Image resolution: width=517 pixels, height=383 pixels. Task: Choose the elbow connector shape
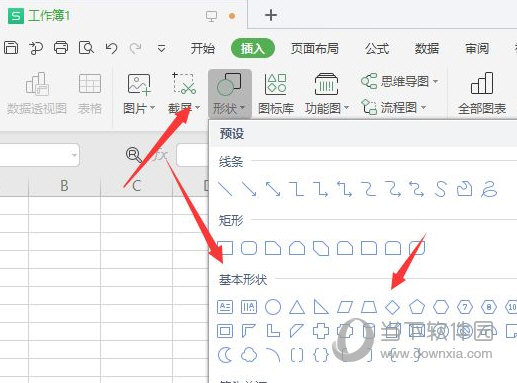[297, 189]
